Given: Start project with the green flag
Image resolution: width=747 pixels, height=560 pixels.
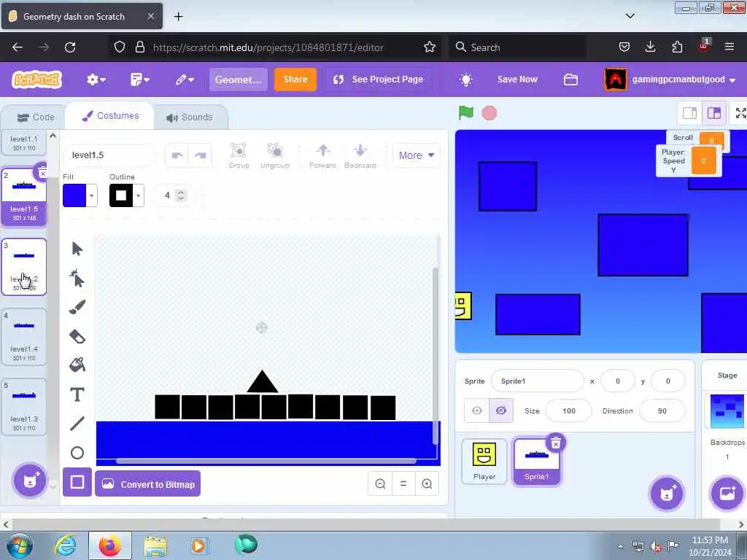Looking at the screenshot, I should pyautogui.click(x=465, y=113).
